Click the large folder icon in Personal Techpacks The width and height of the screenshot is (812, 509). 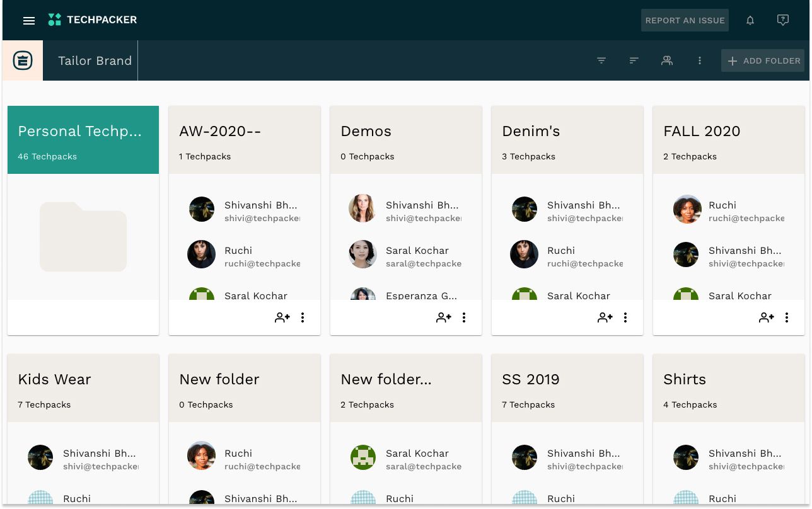(x=83, y=237)
